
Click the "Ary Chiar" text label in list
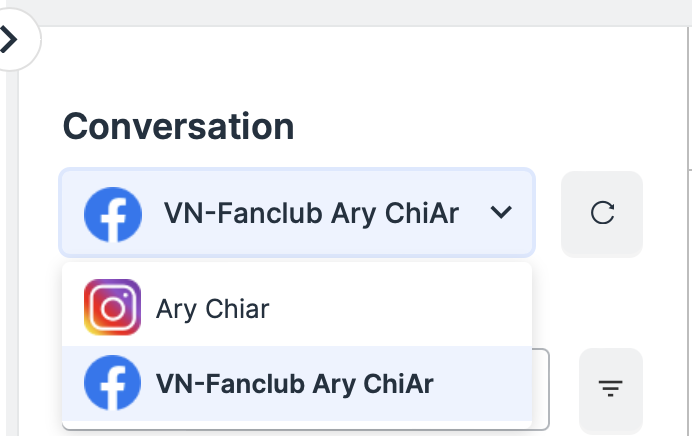(x=212, y=308)
